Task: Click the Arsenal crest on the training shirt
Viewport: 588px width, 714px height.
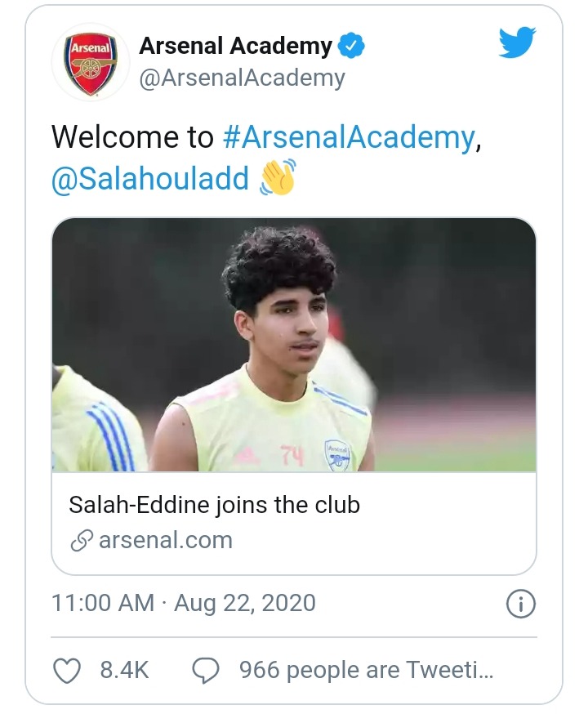Action: point(337,453)
